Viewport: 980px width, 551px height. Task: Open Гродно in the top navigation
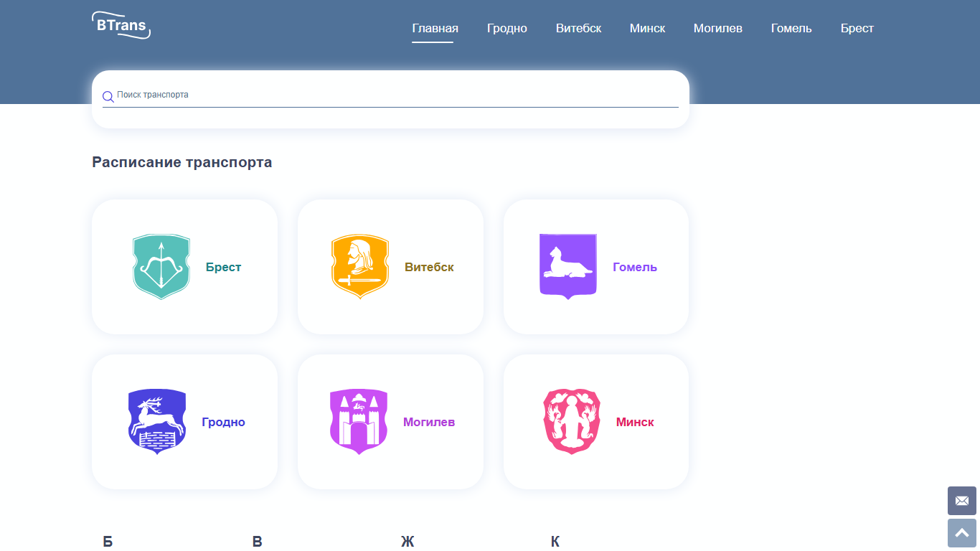507,29
